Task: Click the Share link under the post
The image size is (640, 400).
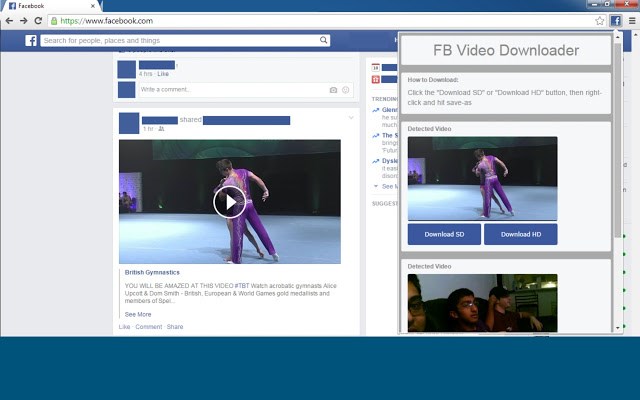Action: pos(175,327)
